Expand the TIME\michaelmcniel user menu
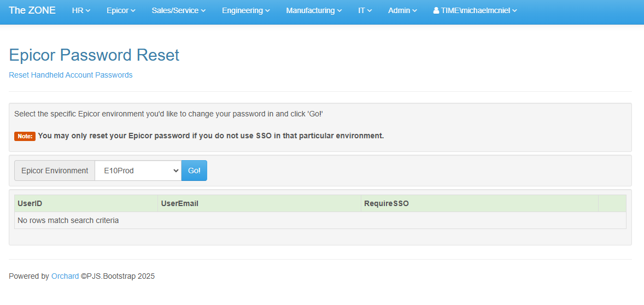 click(475, 11)
